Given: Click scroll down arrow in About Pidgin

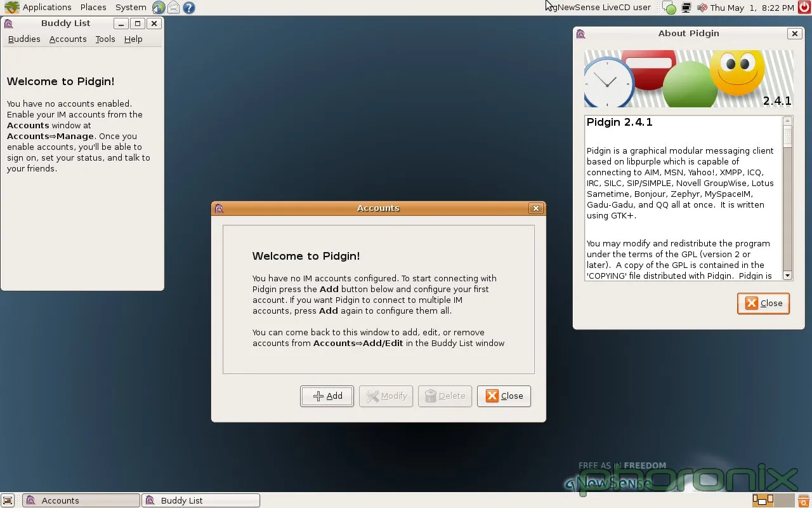Looking at the screenshot, I should (787, 275).
